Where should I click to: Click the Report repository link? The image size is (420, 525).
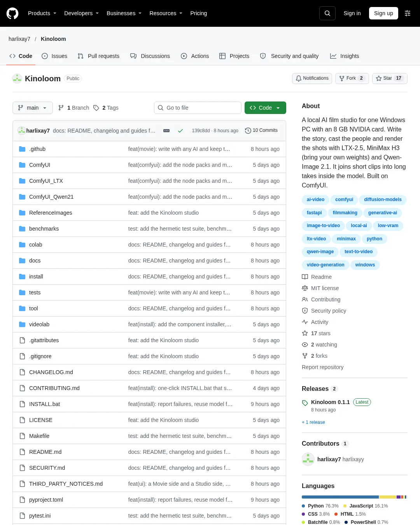tap(323, 367)
